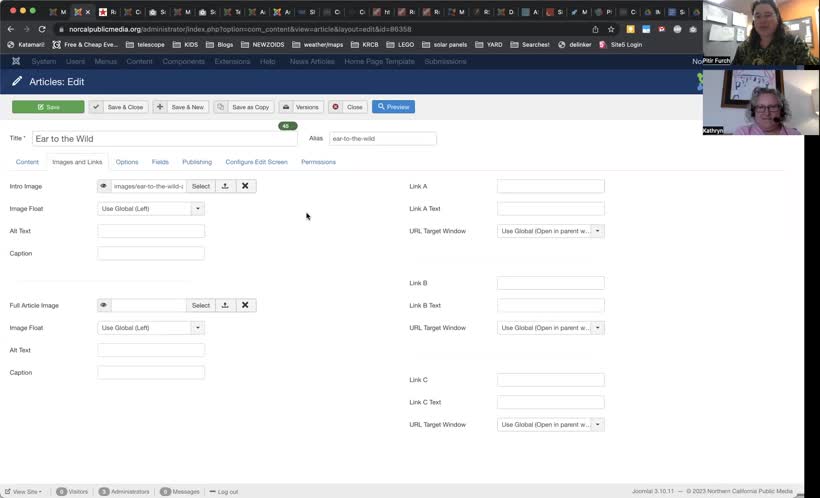
Task: Open article Versions history
Action: click(301, 107)
